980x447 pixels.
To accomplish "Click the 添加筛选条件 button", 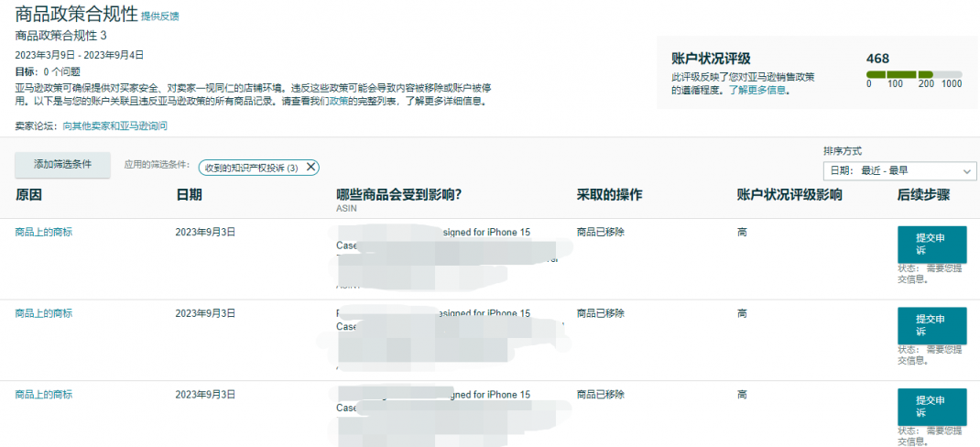I will (x=62, y=165).
